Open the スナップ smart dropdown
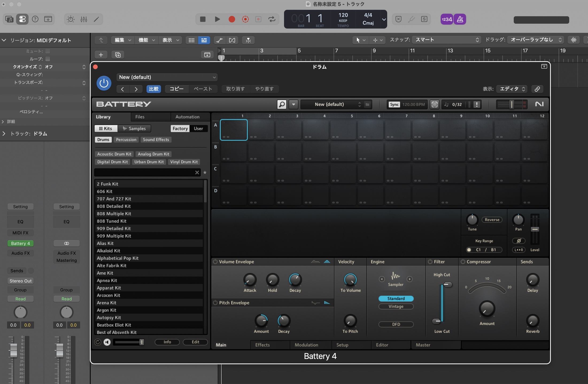Image resolution: width=588 pixels, height=384 pixels. tap(447, 40)
